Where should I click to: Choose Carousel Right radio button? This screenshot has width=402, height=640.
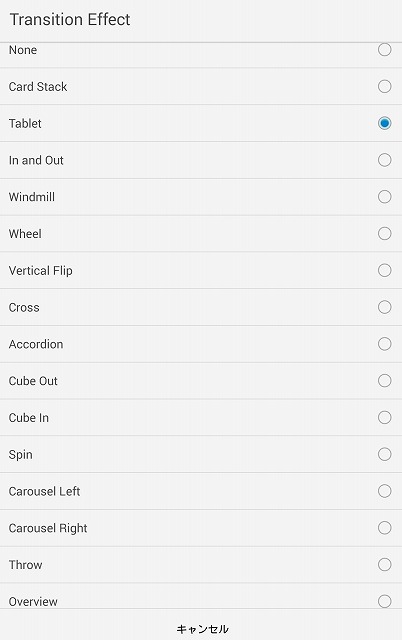click(384, 528)
